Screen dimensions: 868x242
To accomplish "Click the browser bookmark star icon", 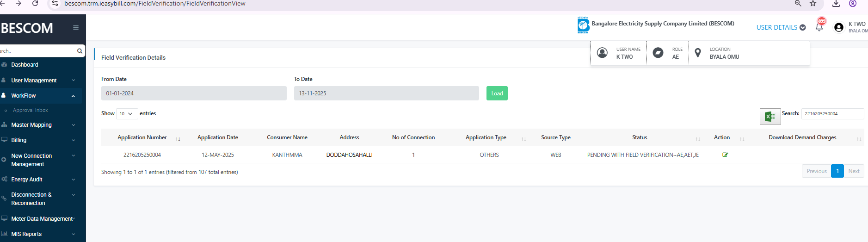I will (813, 4).
